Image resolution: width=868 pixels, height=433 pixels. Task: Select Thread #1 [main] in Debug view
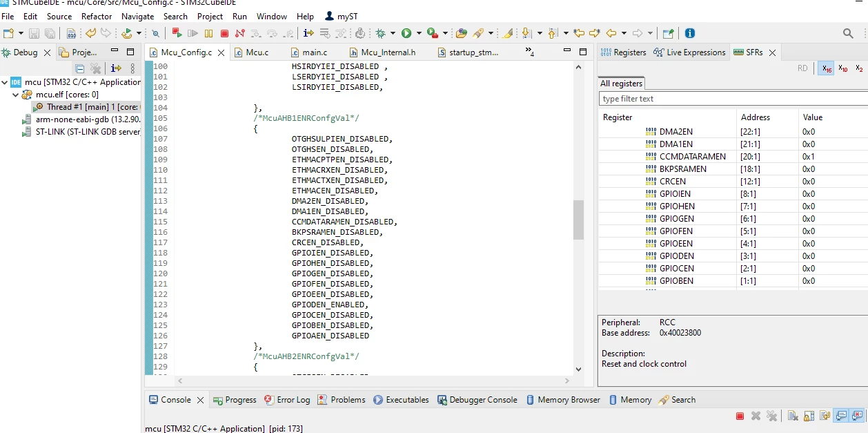(87, 107)
